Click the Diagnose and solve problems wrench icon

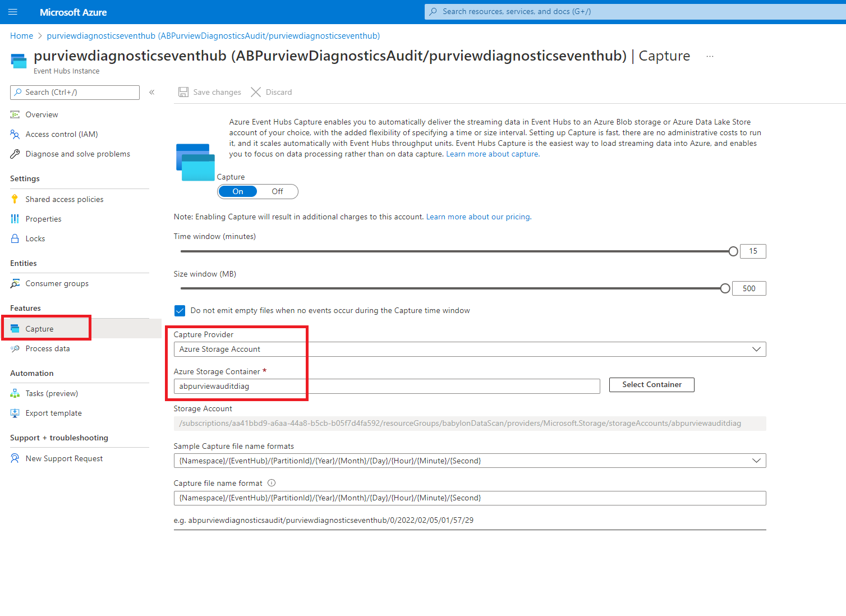pos(15,154)
